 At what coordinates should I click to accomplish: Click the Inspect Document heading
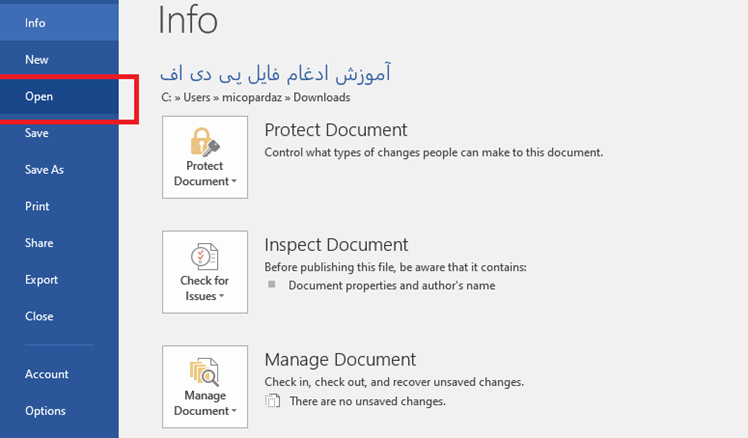pyautogui.click(x=336, y=245)
